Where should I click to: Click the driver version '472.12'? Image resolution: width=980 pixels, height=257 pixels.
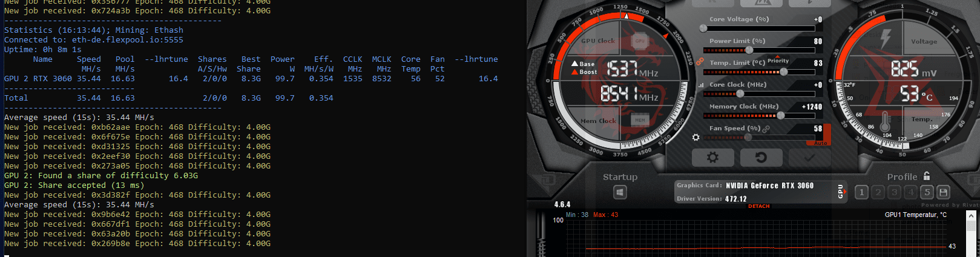(735, 199)
